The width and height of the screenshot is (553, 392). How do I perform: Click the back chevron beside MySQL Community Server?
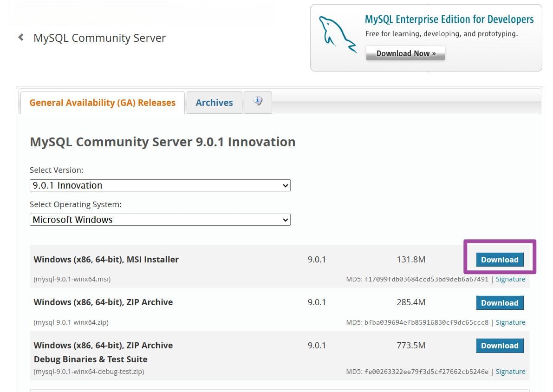21,37
